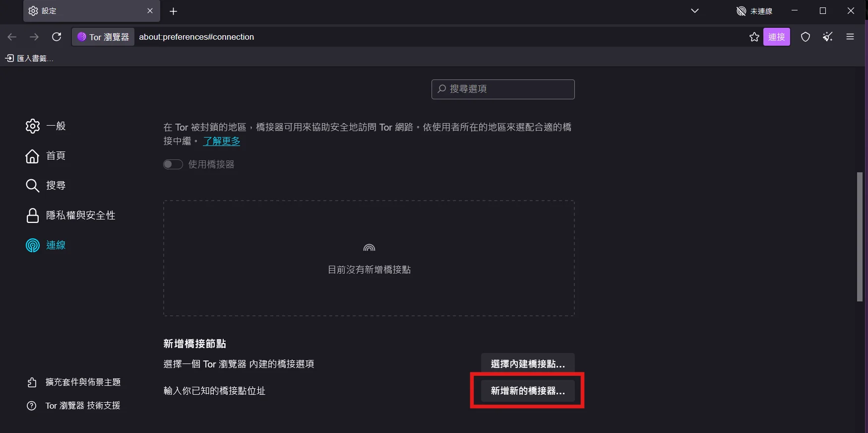Open the hamburger application menu
The image size is (868, 433).
pos(850,37)
